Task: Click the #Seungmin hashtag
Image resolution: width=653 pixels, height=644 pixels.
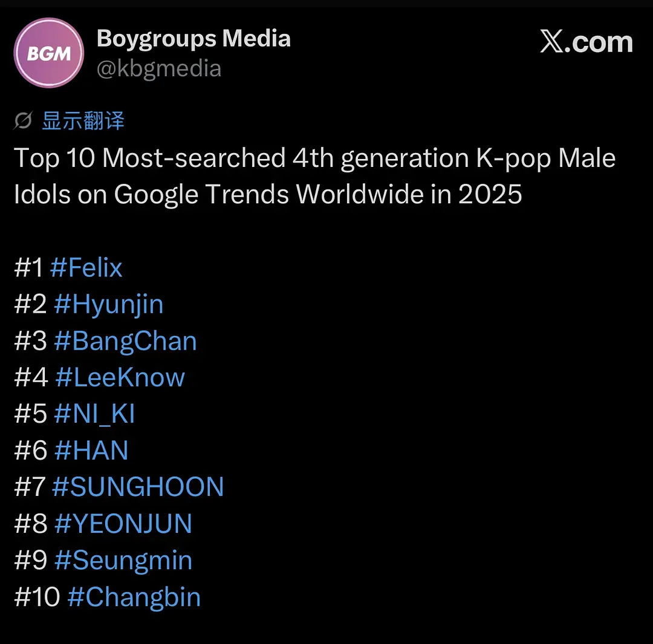Action: pyautogui.click(x=123, y=560)
